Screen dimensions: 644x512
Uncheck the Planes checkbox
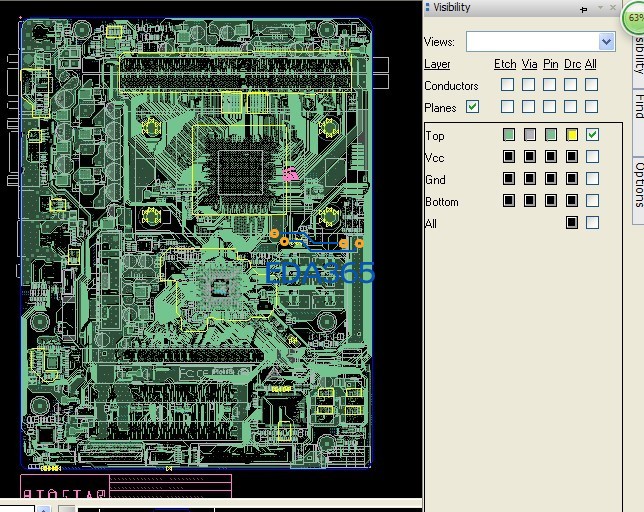[x=472, y=107]
